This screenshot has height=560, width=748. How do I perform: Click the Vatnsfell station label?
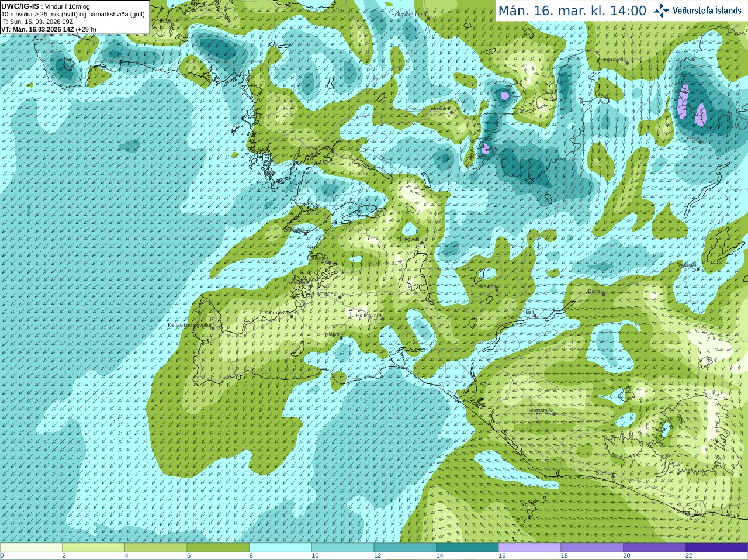point(688,265)
